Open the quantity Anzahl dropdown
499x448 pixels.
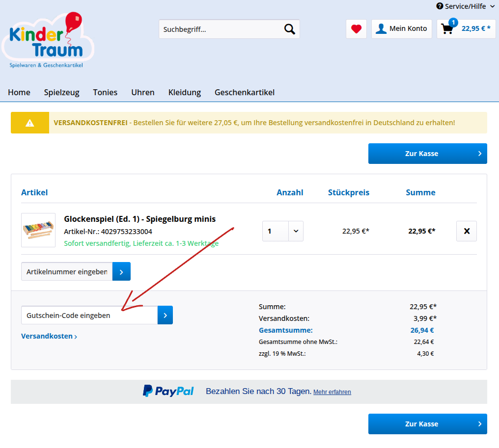point(283,231)
